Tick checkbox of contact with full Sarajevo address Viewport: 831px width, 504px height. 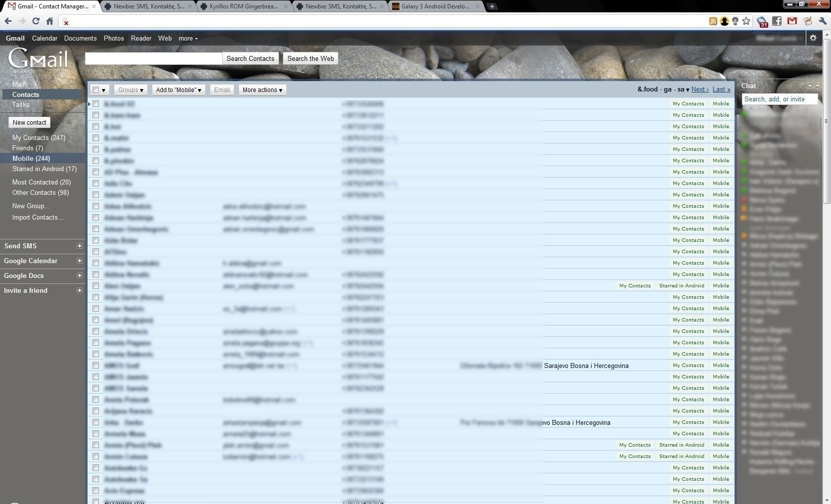click(95, 366)
